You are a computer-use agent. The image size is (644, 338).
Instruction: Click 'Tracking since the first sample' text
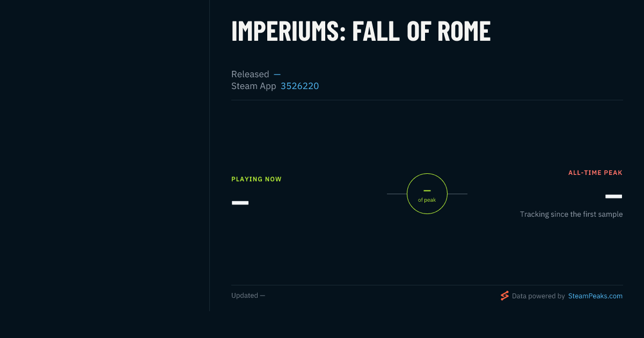coord(571,214)
